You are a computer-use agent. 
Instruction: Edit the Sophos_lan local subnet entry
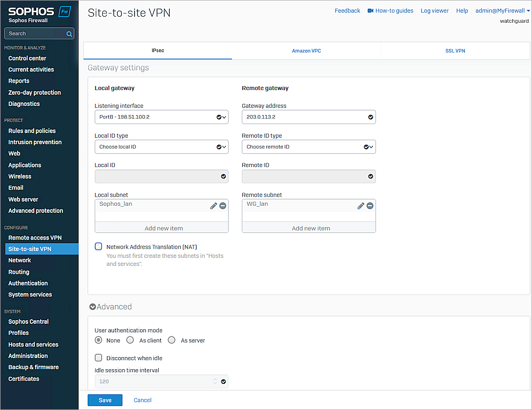pyautogui.click(x=213, y=206)
